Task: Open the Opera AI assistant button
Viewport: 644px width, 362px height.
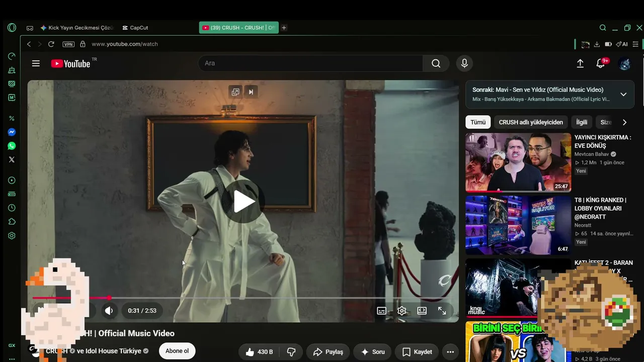Action: tap(622, 44)
